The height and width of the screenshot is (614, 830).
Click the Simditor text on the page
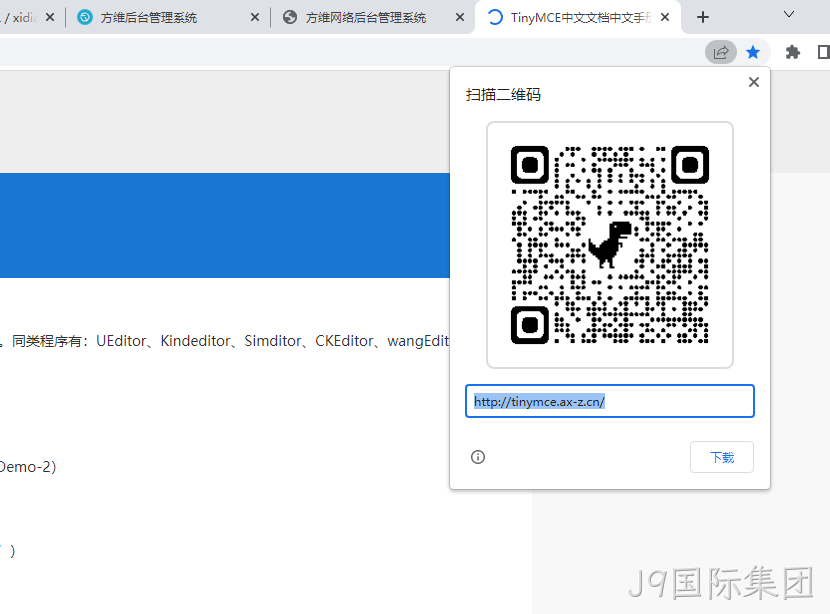[x=273, y=341]
